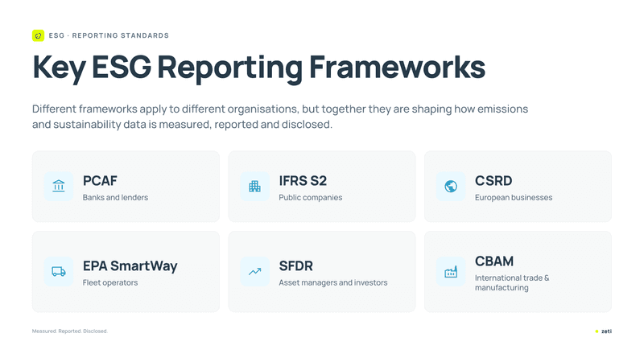Select the EPA SmartWay heading
This screenshot has height=362, width=644.
pos(130,266)
